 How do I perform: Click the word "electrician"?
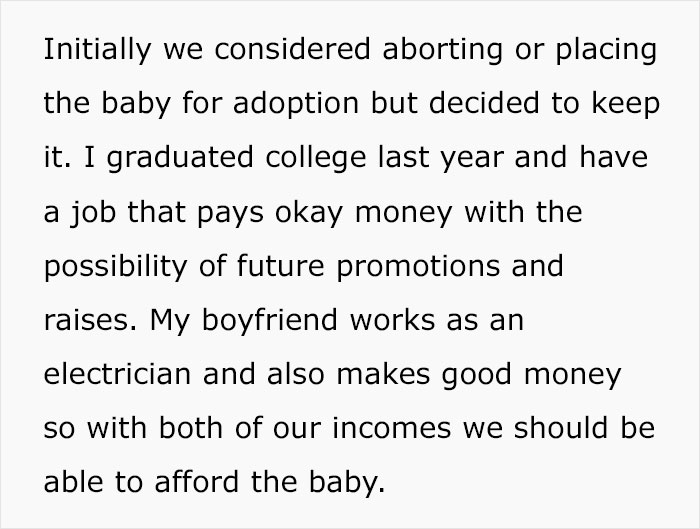[106, 376]
